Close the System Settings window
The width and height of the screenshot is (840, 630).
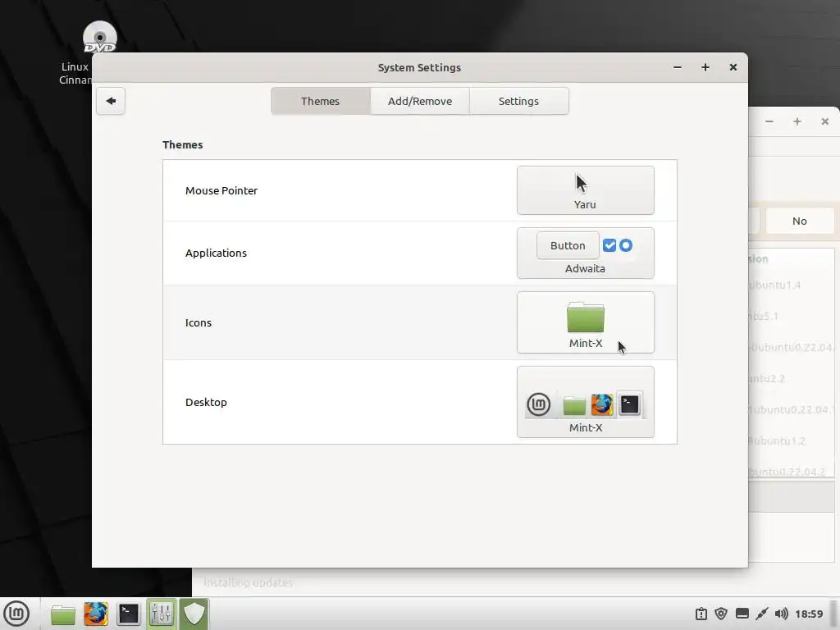(x=733, y=67)
